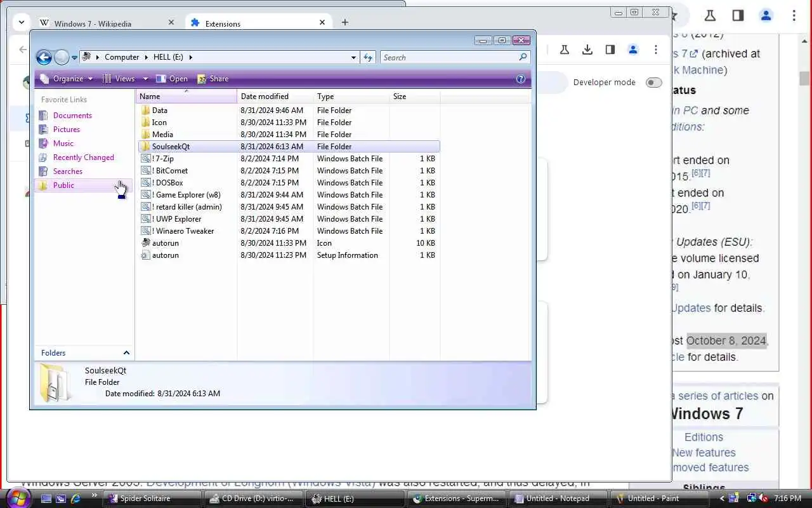This screenshot has height=508, width=812.
Task: Go back in the Explorer window
Action: coord(44,58)
